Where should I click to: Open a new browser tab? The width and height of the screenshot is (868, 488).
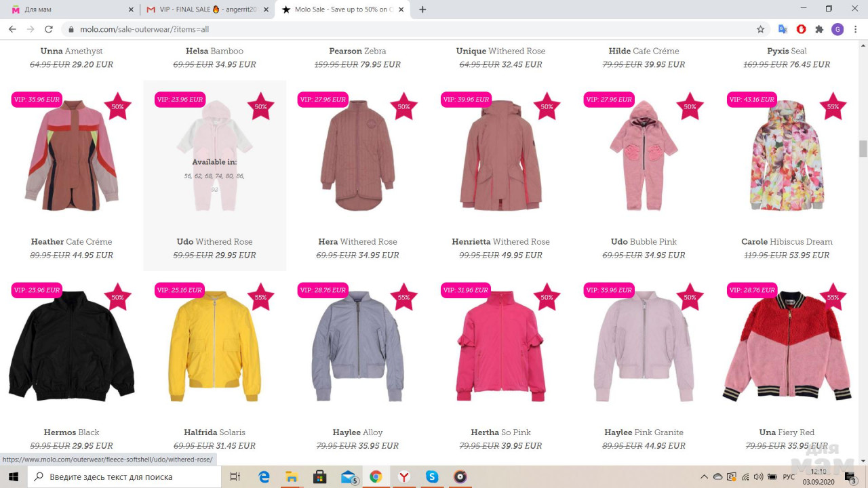[x=422, y=9]
